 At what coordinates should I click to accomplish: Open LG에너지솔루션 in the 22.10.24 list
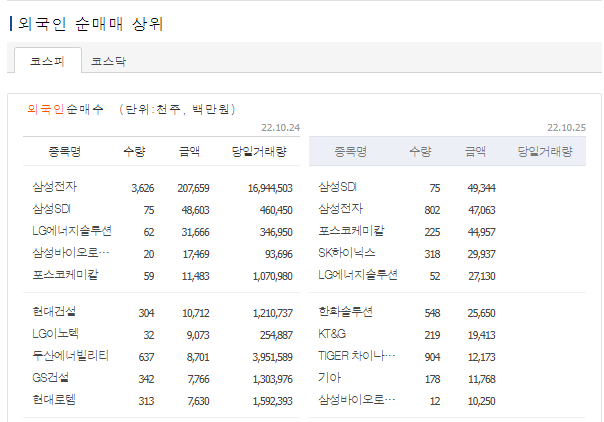pyautogui.click(x=72, y=231)
